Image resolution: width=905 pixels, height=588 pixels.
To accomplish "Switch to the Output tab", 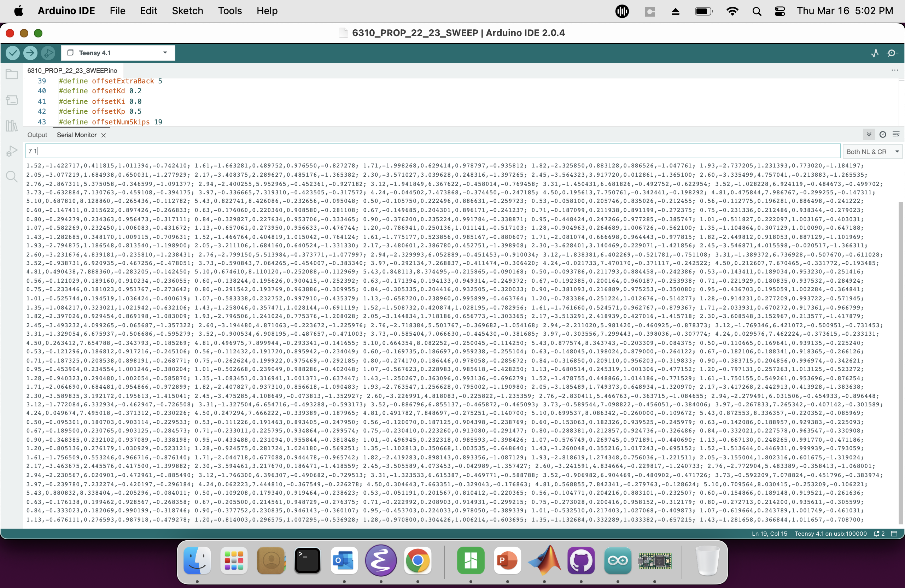I will tap(37, 135).
